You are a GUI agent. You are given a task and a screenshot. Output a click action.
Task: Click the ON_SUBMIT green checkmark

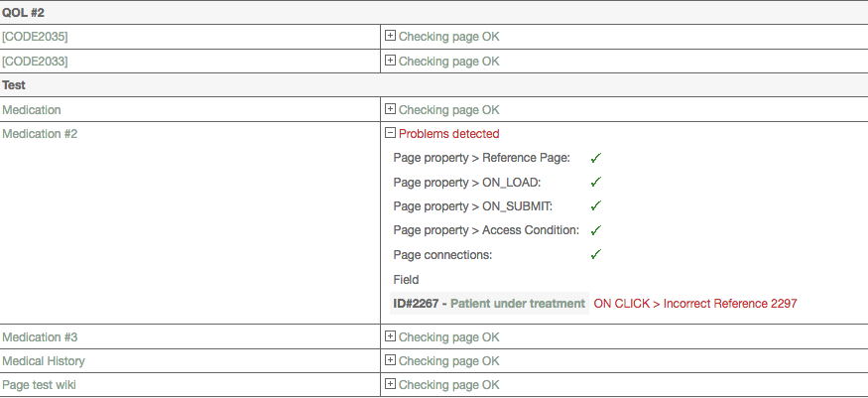coord(596,206)
